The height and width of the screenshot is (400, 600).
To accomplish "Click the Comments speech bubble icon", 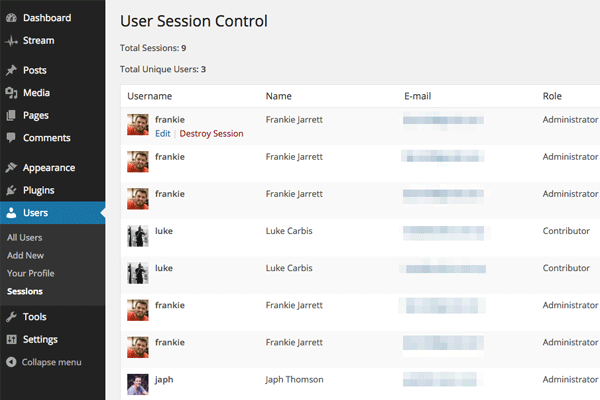I will tap(11, 138).
